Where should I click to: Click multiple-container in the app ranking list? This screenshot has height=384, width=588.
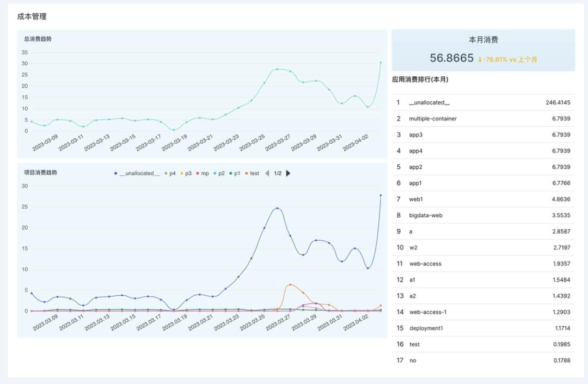coord(433,119)
